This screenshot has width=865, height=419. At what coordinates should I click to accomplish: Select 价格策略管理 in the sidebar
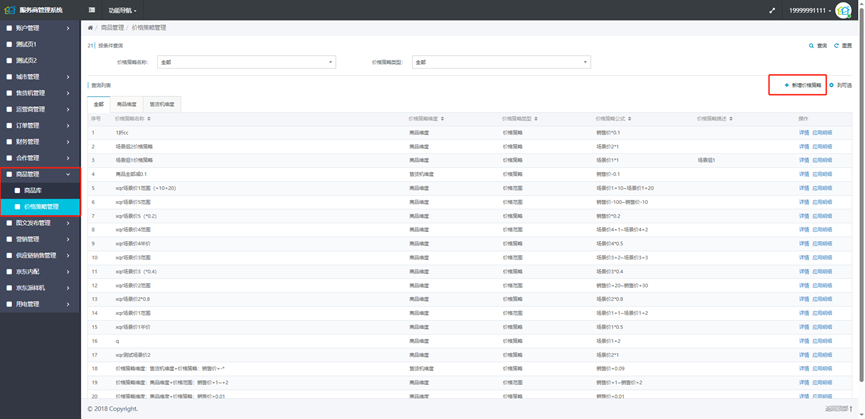[x=40, y=207]
